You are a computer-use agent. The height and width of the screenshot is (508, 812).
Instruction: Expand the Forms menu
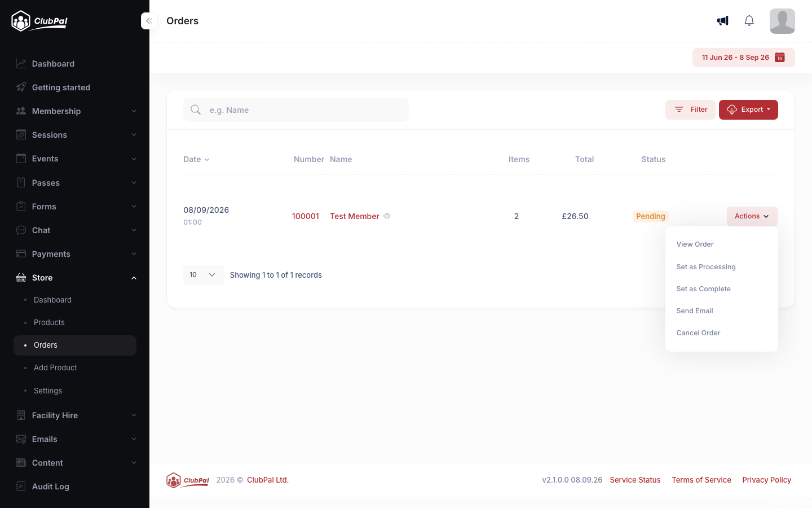point(74,207)
